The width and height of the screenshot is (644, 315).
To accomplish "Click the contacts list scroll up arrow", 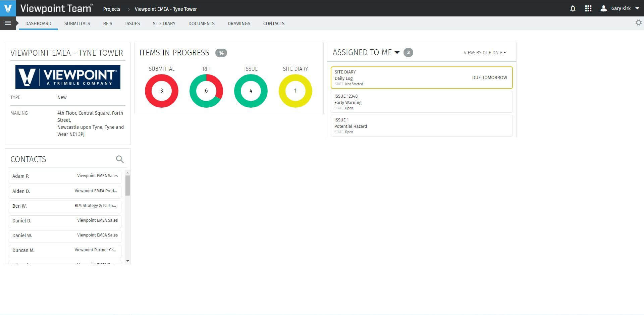I will click(x=127, y=173).
